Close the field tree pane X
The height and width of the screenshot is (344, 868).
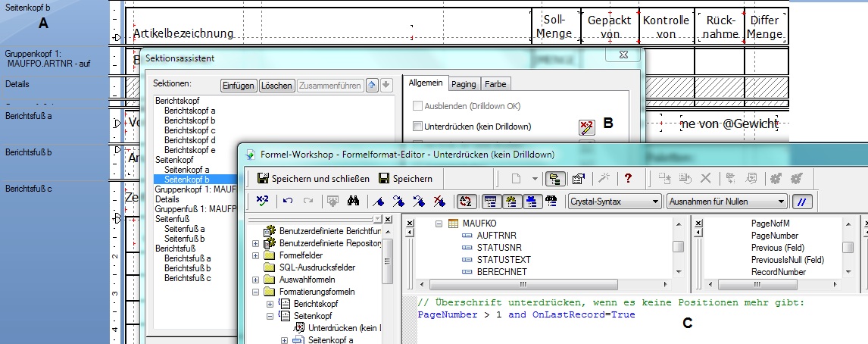(410, 224)
